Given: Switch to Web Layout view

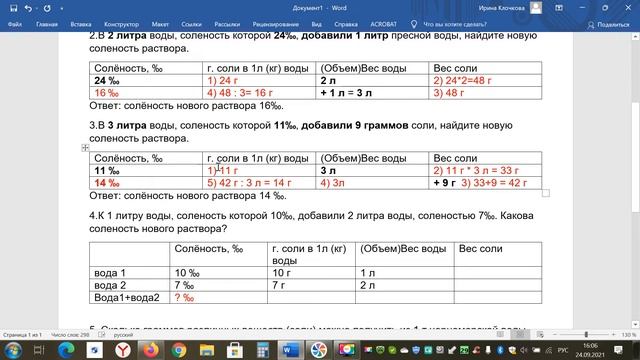Looking at the screenshot, I should pos(540,335).
